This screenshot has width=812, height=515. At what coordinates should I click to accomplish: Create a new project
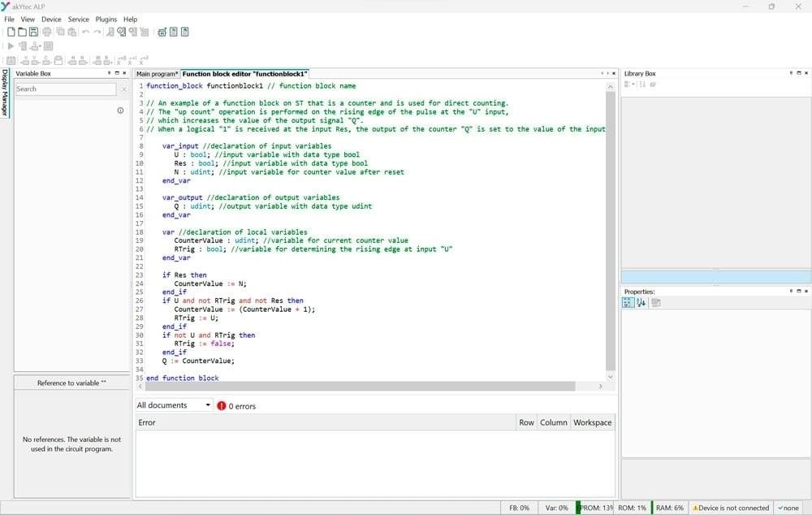[10, 31]
